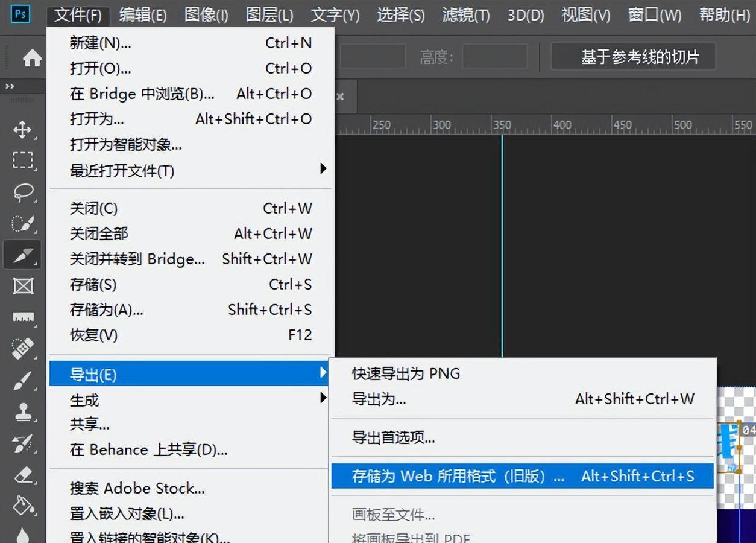
Task: Open the 文件(F) menu
Action: click(78, 14)
